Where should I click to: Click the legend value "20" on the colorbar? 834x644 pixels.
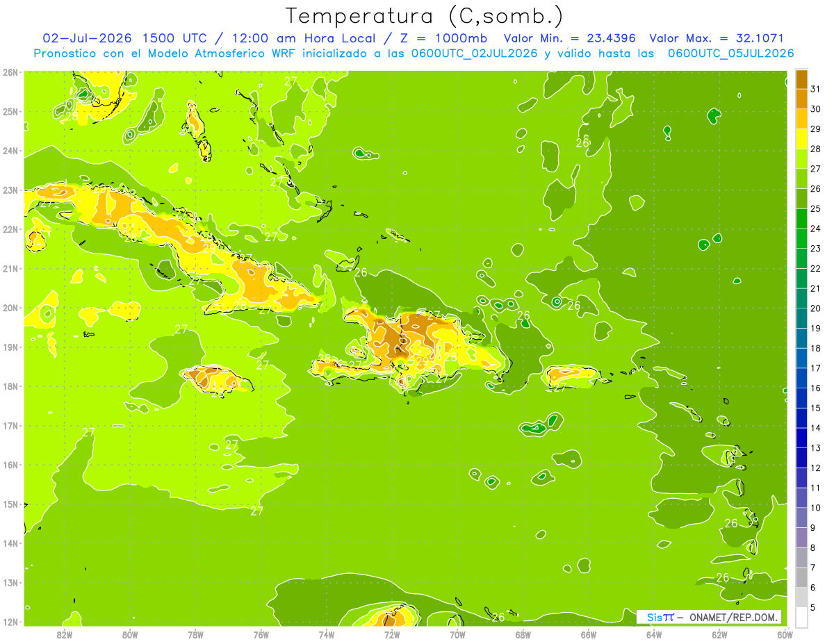(x=816, y=308)
